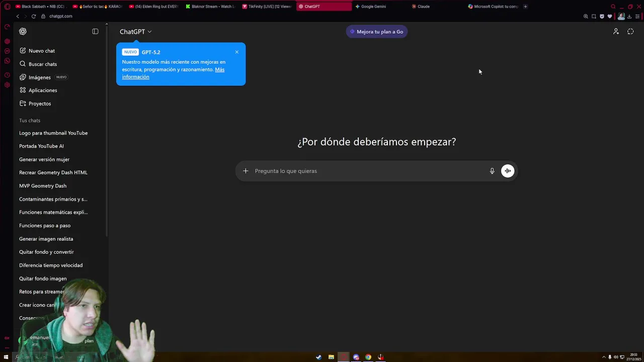644x362 pixels.
Task: Switch to the TikFinity LIVE tab
Action: tap(268, 7)
